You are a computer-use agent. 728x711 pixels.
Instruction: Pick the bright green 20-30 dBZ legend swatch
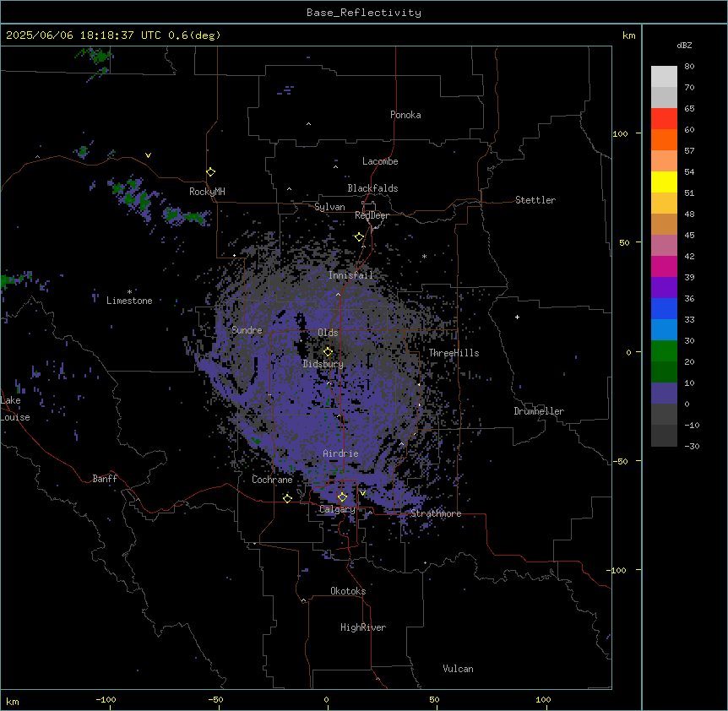[664, 351]
